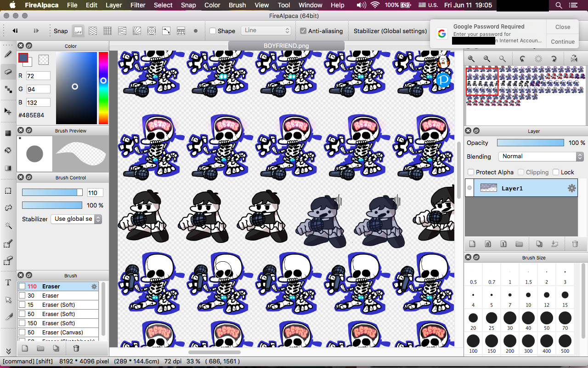
Task: Open the Stabilizer setting dropdown
Action: click(76, 219)
